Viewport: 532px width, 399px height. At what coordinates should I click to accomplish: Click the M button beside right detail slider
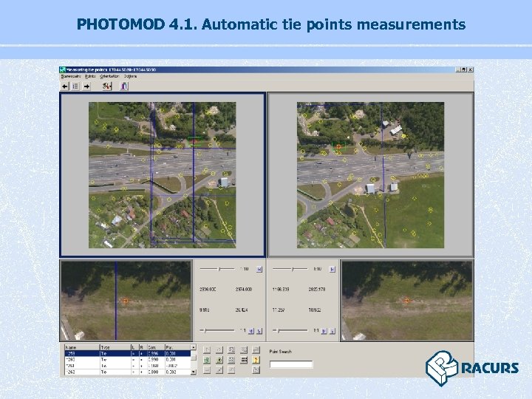tap(324, 331)
